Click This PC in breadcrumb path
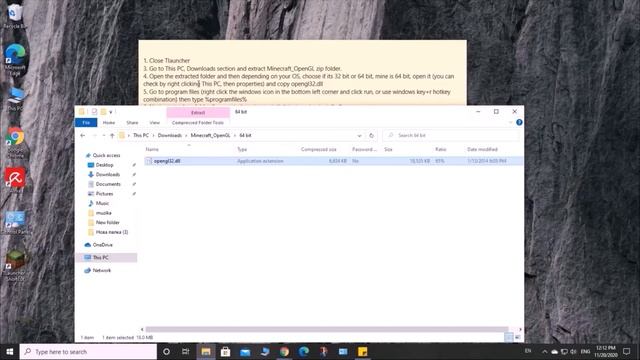The height and width of the screenshot is (360, 640). tap(141, 135)
